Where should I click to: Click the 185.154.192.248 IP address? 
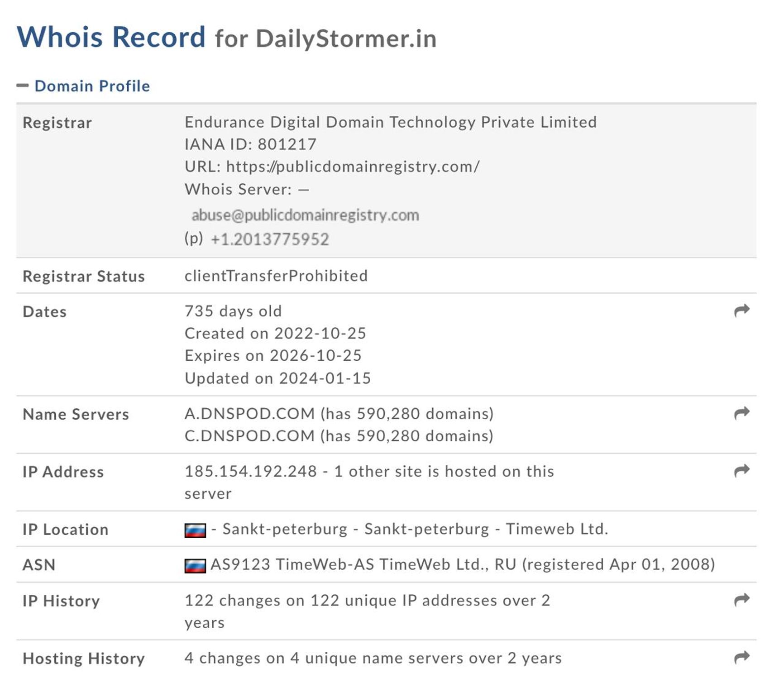[x=251, y=471]
